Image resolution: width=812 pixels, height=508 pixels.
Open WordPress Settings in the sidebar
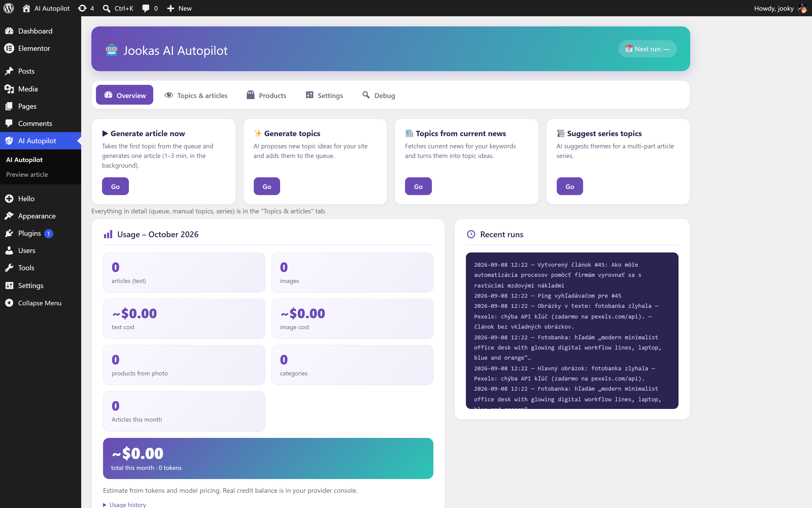point(41,285)
